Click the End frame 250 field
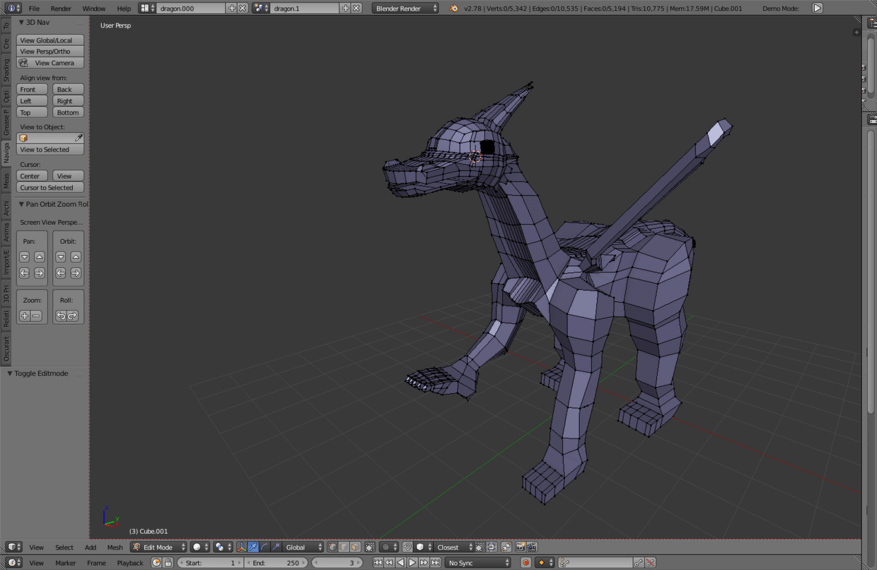 pyautogui.click(x=275, y=563)
